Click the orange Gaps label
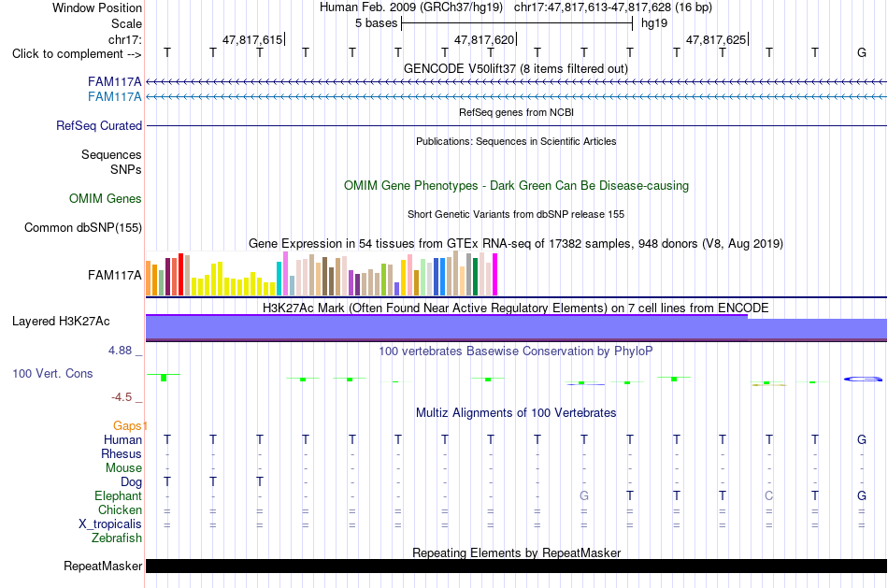 [x=130, y=426]
